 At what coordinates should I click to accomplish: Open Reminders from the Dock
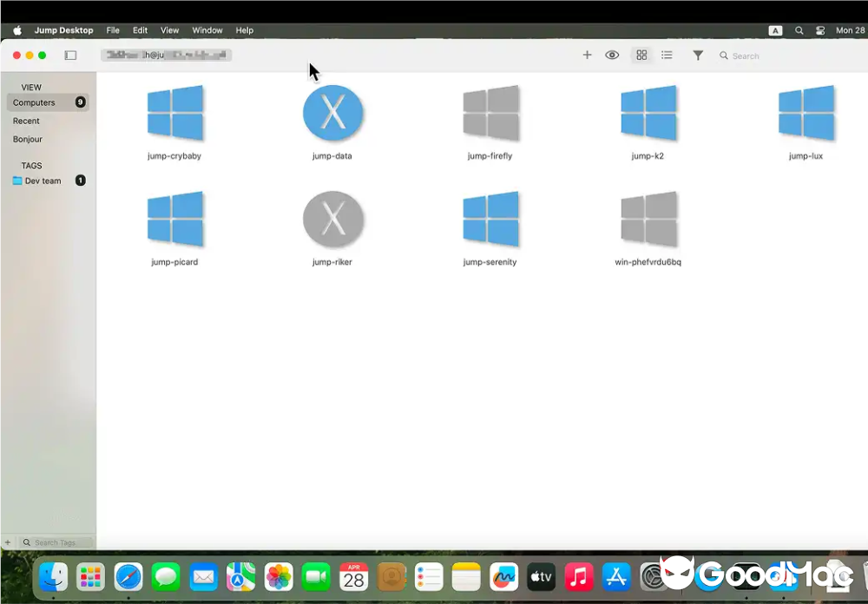click(x=429, y=577)
